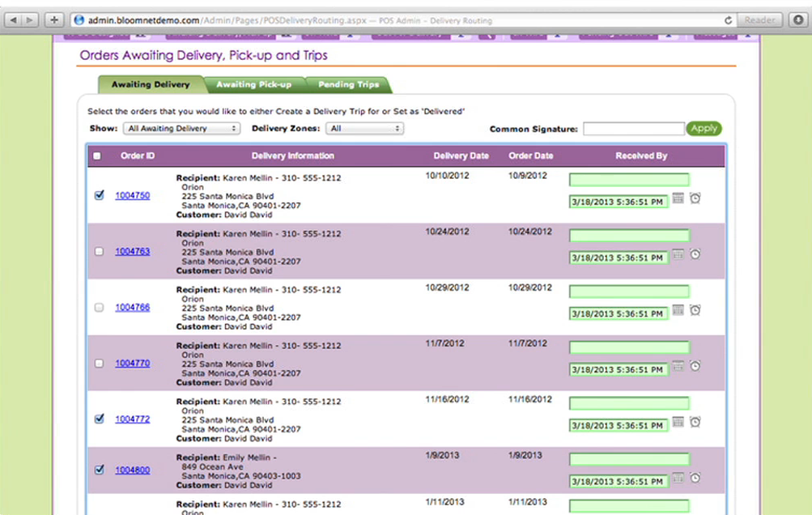Reload the page with refresh icon
Viewport: 812px width, 515px height.
click(728, 20)
